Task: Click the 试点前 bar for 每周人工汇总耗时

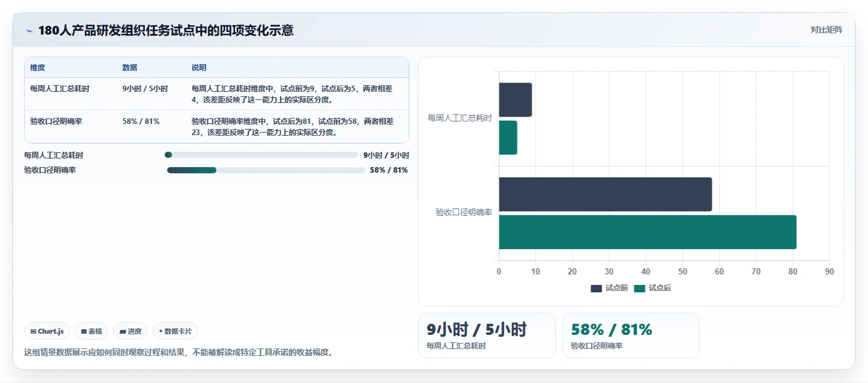Action: coord(515,99)
